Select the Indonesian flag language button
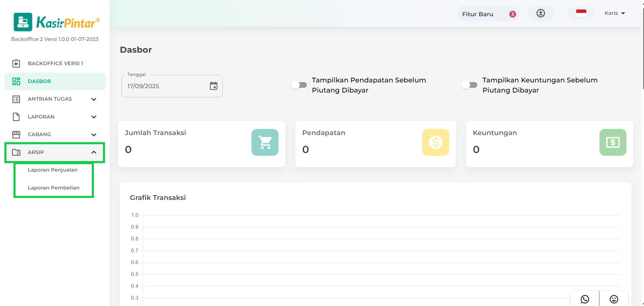Image resolution: width=644 pixels, height=306 pixels. (x=581, y=14)
